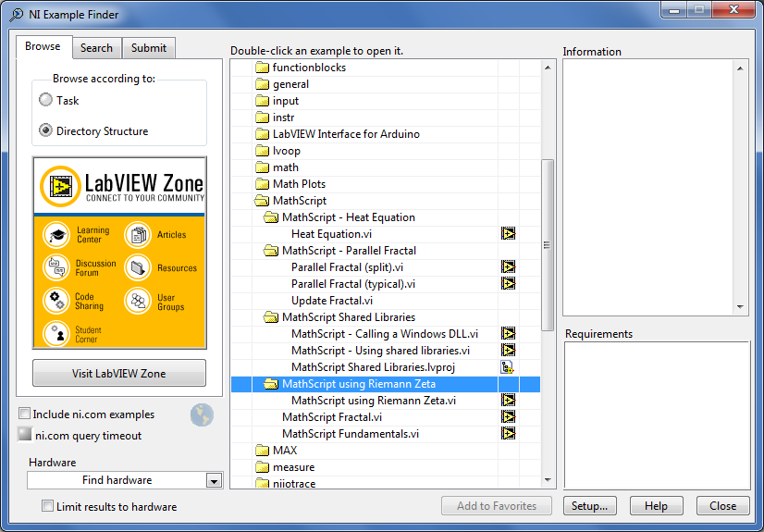Click Visit LabVIEW Zone button

point(119,373)
